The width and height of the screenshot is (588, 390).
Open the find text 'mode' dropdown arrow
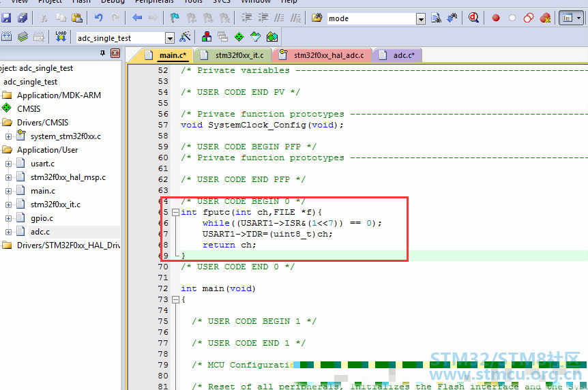pos(421,18)
